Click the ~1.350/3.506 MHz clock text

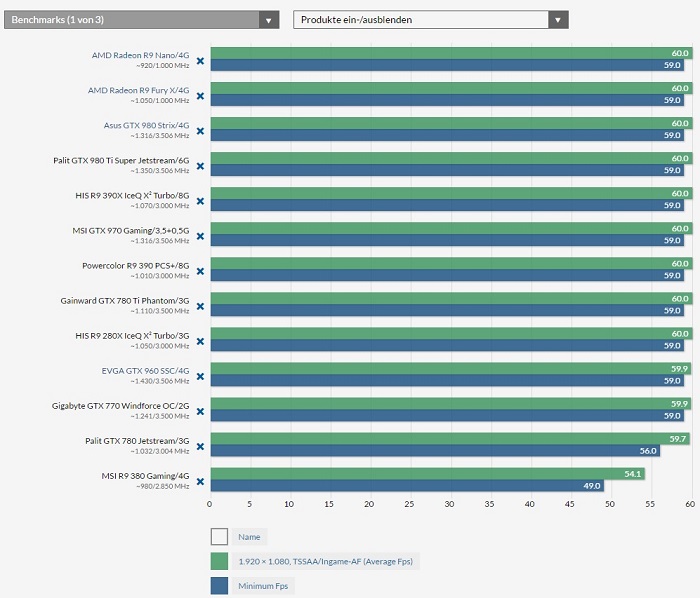[x=160, y=171]
